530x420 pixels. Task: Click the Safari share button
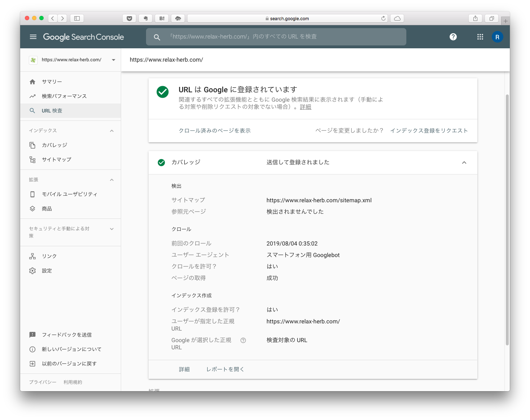click(475, 18)
